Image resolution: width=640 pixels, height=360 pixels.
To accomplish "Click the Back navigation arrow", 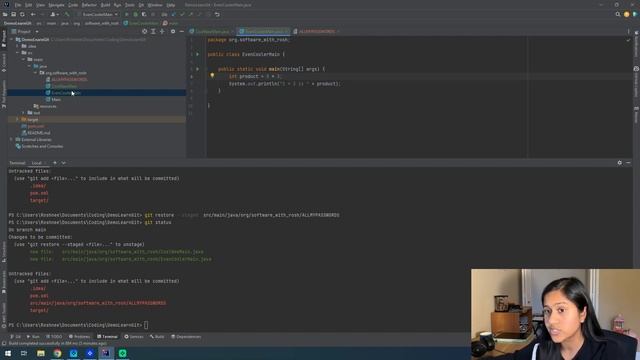I will pyautogui.click(x=33, y=14).
